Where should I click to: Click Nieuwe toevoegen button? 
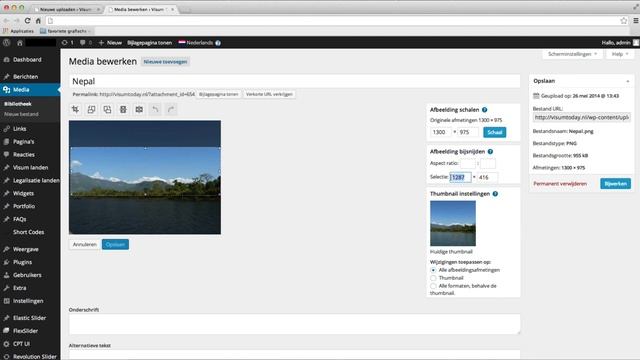point(165,62)
